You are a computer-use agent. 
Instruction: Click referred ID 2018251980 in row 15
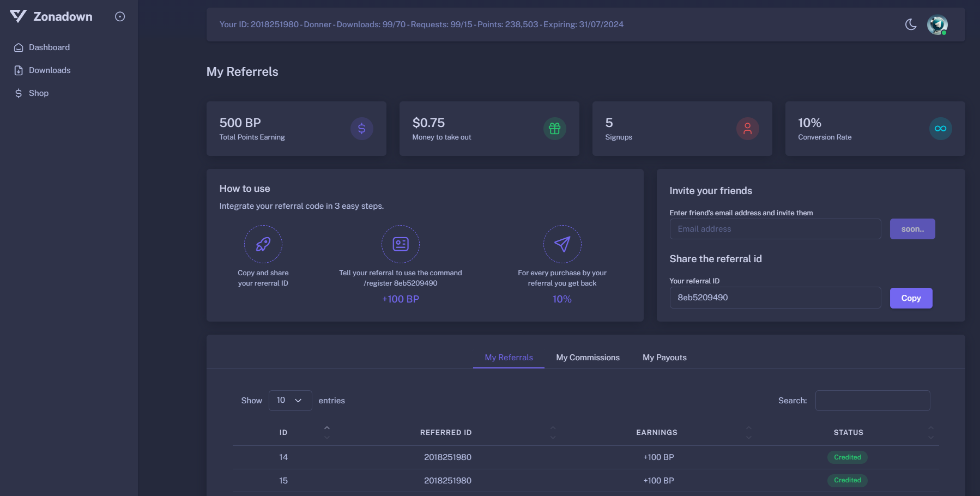click(448, 481)
